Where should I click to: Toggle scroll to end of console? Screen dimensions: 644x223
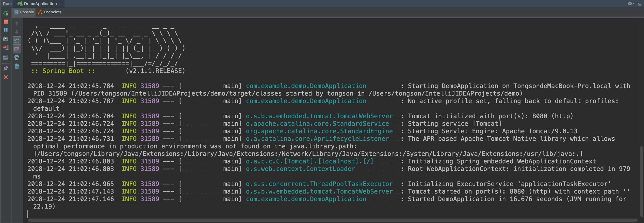pos(17,49)
